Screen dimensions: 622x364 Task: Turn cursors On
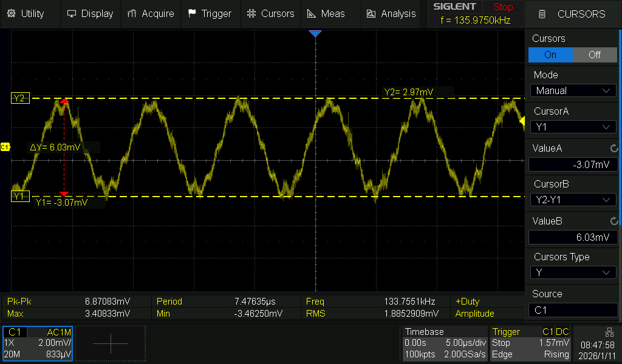(550, 55)
